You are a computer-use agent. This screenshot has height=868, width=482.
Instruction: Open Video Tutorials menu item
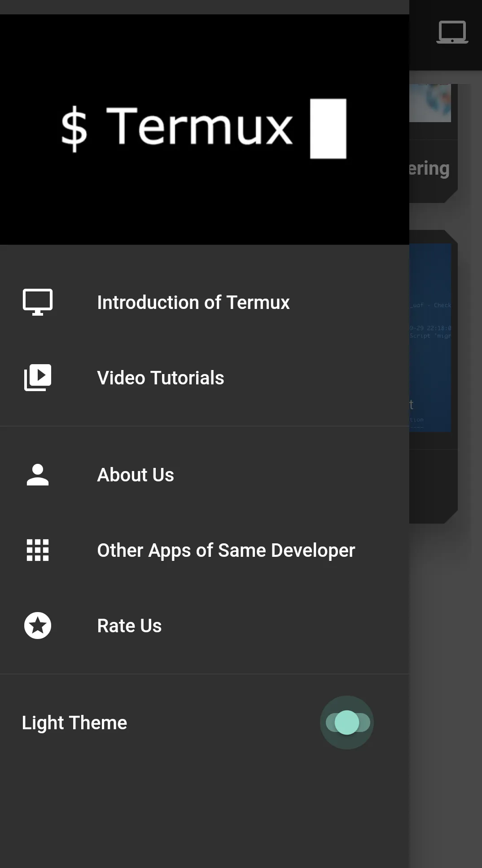205,378
